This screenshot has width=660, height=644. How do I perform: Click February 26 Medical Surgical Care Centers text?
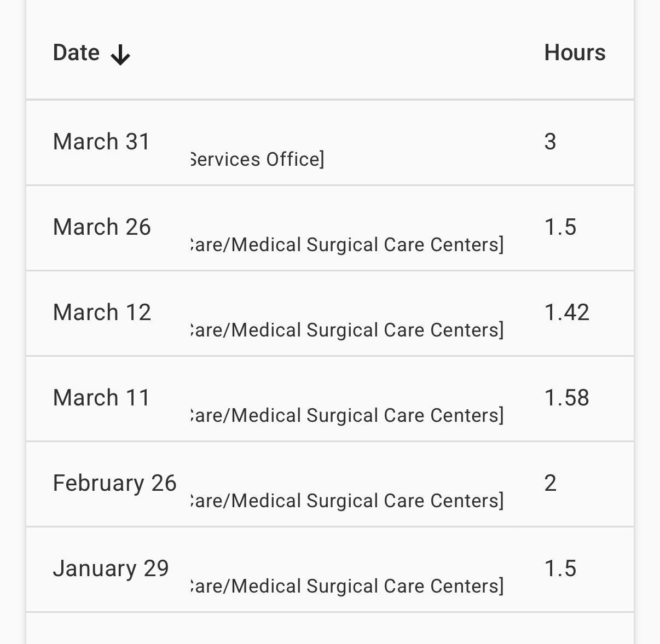coord(346,501)
